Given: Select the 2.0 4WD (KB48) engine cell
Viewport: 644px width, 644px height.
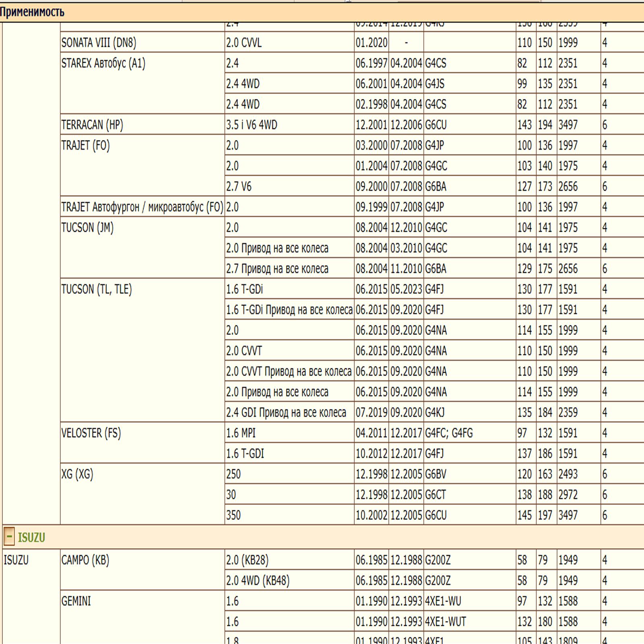Looking at the screenshot, I should click(x=258, y=580).
